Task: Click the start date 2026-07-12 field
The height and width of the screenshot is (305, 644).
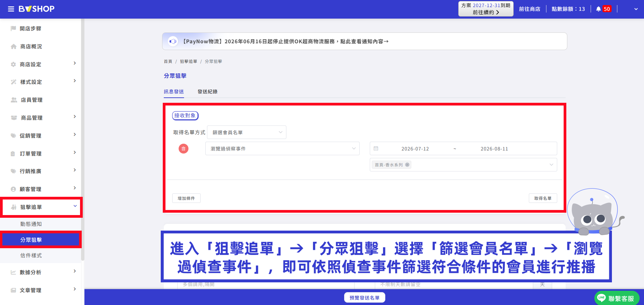Action: pos(415,149)
